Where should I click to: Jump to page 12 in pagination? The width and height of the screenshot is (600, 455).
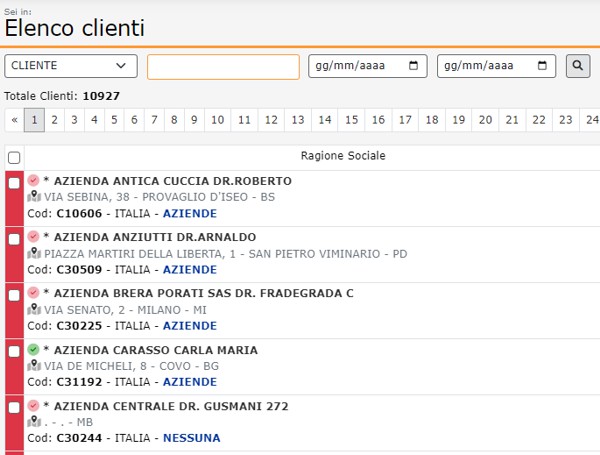click(270, 120)
